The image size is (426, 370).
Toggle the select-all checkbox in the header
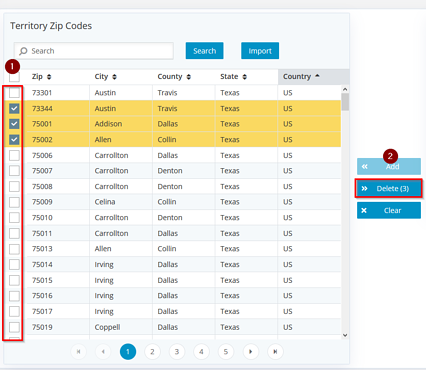click(14, 77)
